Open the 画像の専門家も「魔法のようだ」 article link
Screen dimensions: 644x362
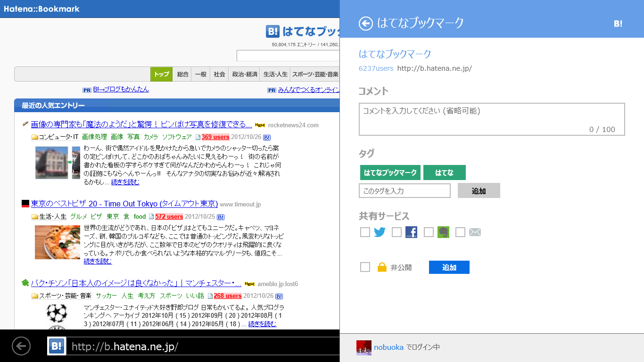click(x=141, y=124)
